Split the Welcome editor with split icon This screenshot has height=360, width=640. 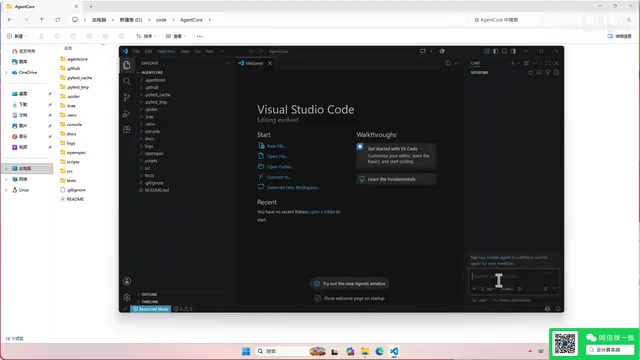coord(448,63)
